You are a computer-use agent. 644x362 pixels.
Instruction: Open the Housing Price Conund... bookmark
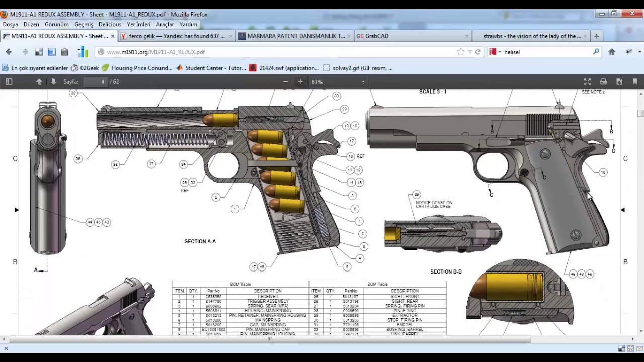(x=137, y=68)
